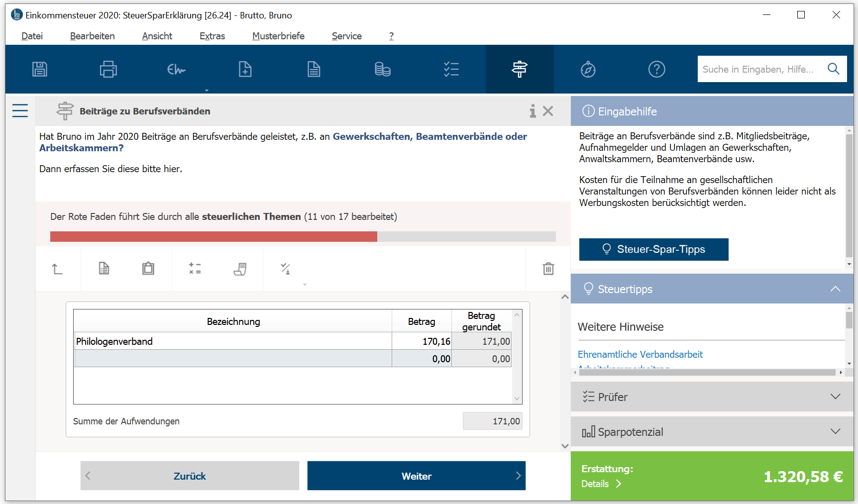Viewport: 858px width, 504px height.
Task: Expand the Sparpotenzial panel
Action: (712, 431)
